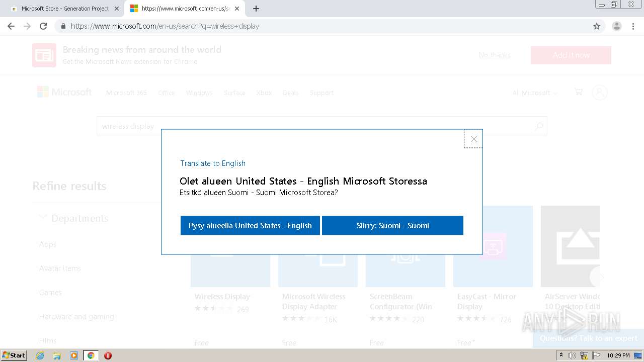Open the network icon in system tray
The width and height of the screenshot is (644, 362).
[584, 355]
